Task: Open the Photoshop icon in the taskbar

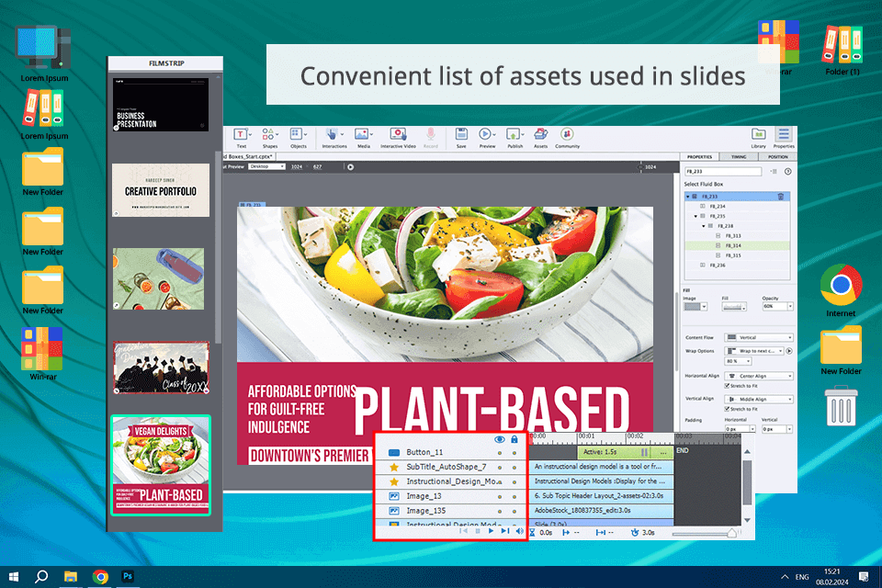Action: click(128, 576)
